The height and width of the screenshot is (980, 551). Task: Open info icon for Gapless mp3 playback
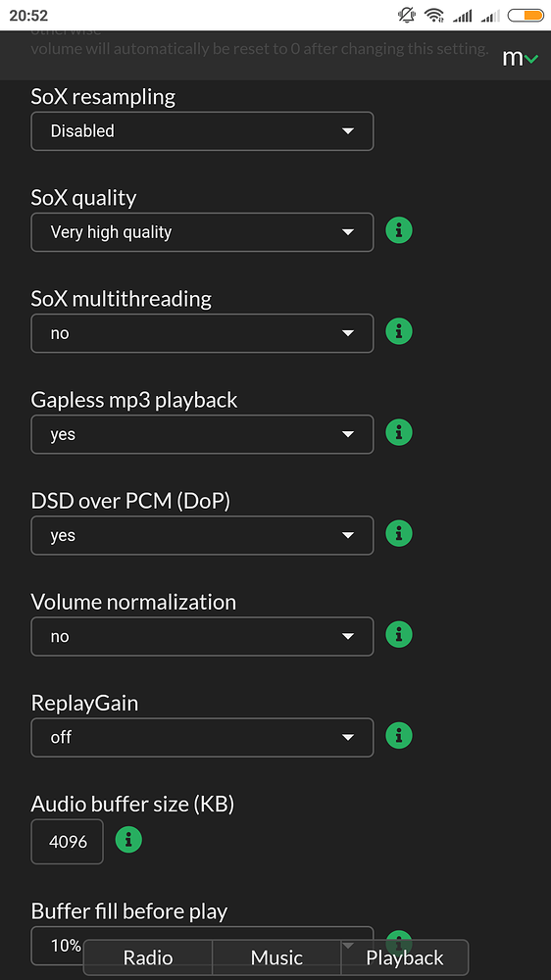coord(399,432)
